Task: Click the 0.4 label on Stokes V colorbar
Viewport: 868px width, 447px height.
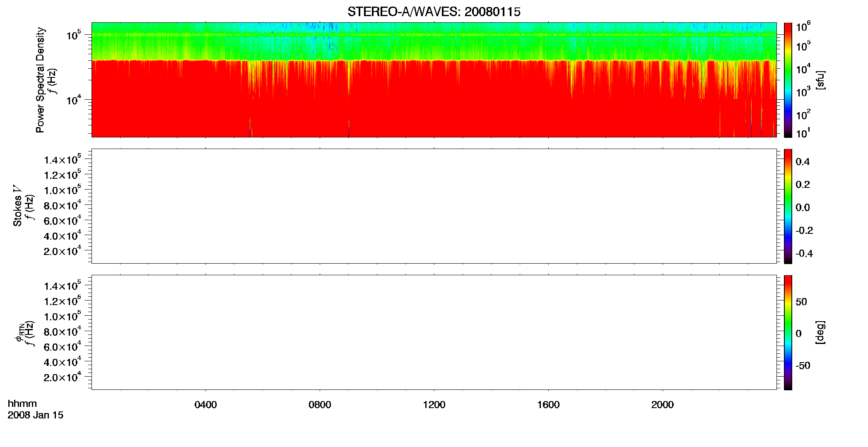Action: pos(803,162)
